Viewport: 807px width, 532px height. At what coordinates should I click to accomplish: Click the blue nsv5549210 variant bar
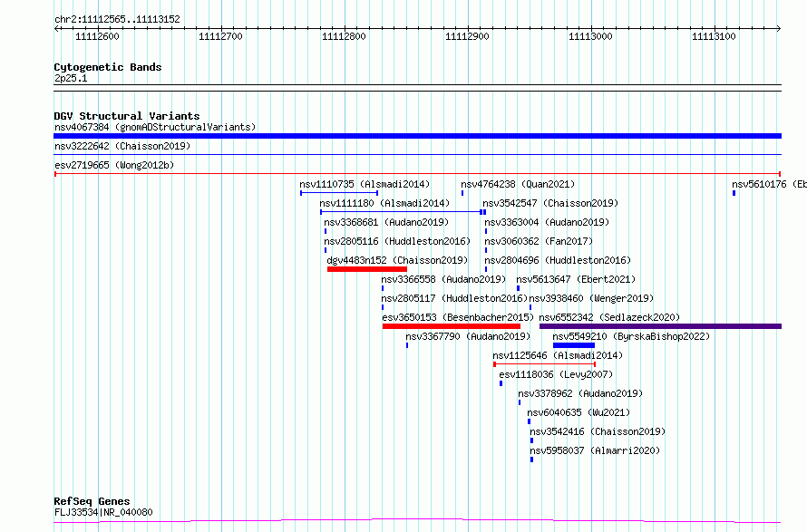click(x=574, y=345)
